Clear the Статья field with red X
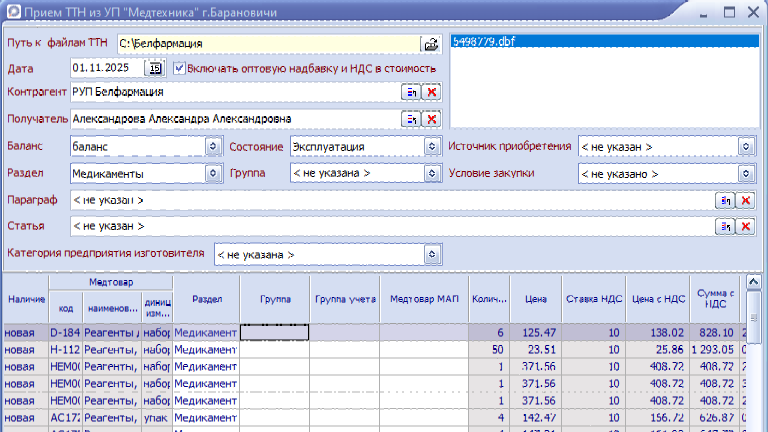The width and height of the screenshot is (768, 432). (745, 226)
